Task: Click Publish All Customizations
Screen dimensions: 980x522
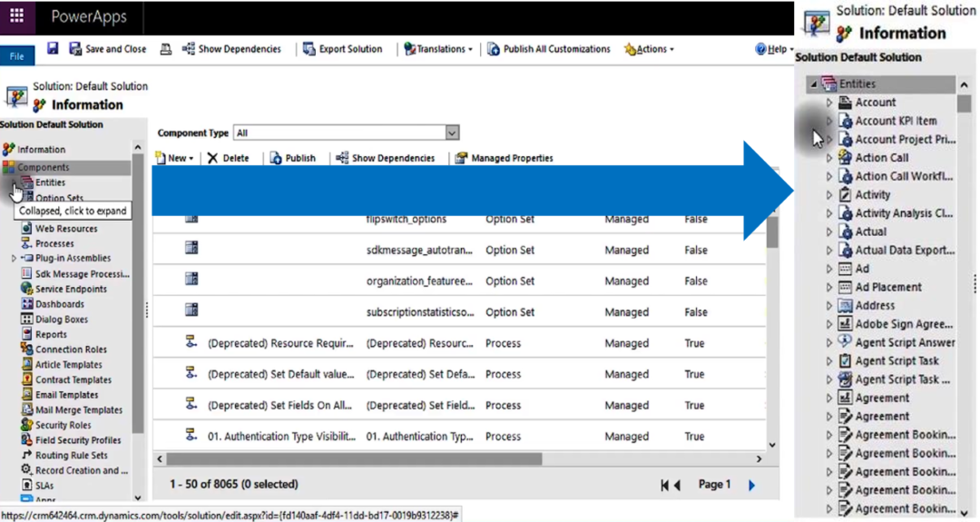Action: click(x=549, y=49)
